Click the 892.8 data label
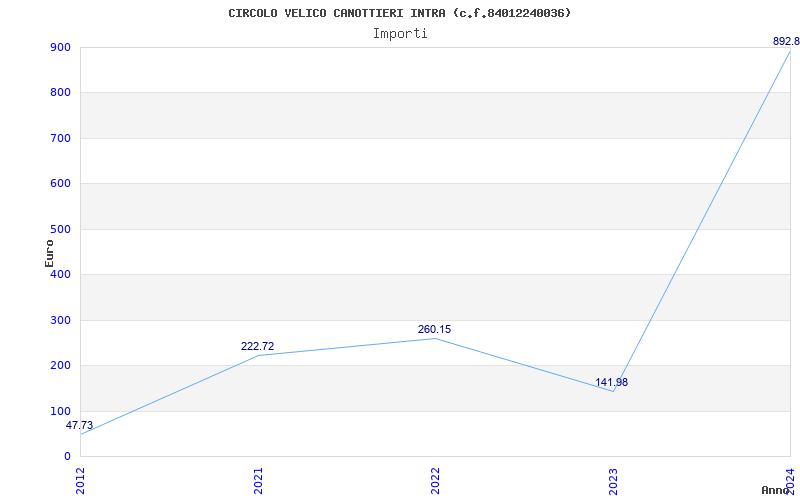 (x=786, y=42)
